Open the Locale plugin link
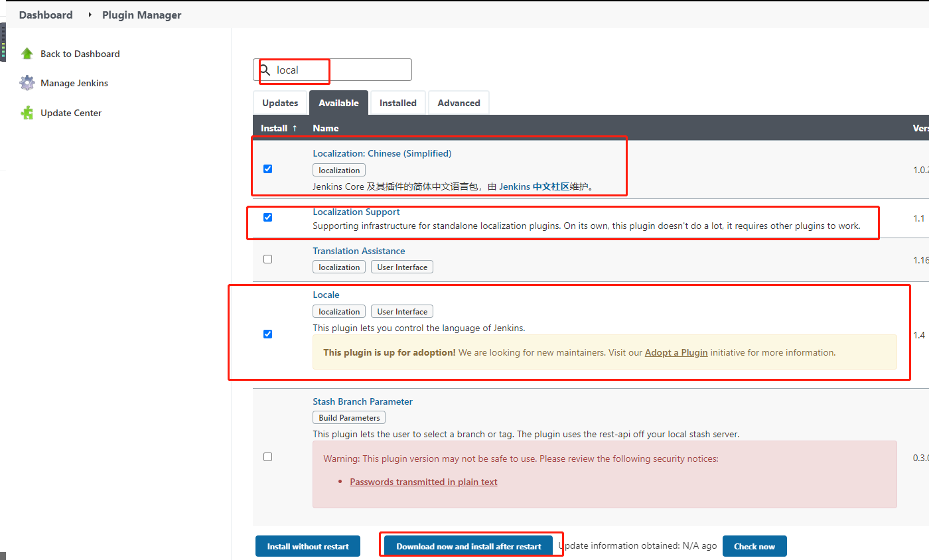 (x=326, y=295)
